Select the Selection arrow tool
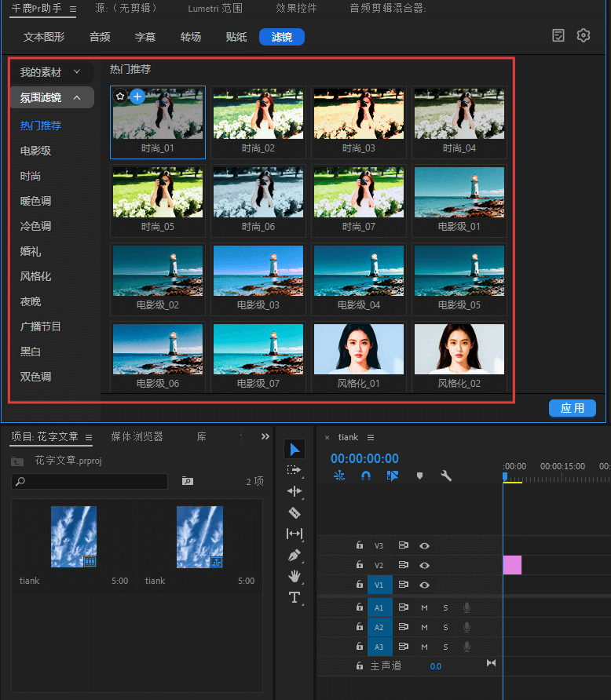Screen dimensions: 611x700 tap(295, 450)
